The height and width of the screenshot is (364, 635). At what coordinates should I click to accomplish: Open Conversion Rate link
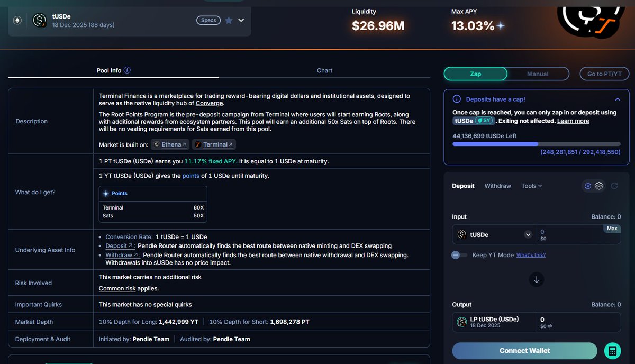[x=129, y=237]
